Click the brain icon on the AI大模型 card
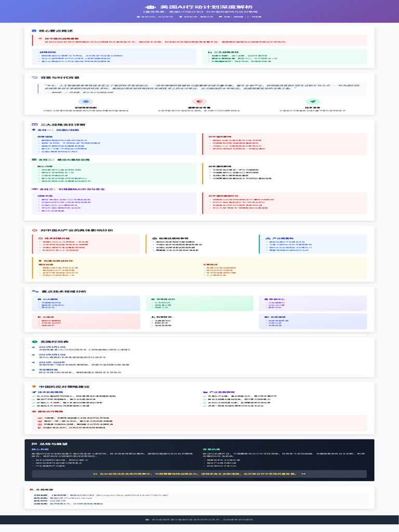399x532 pixels. 39,299
